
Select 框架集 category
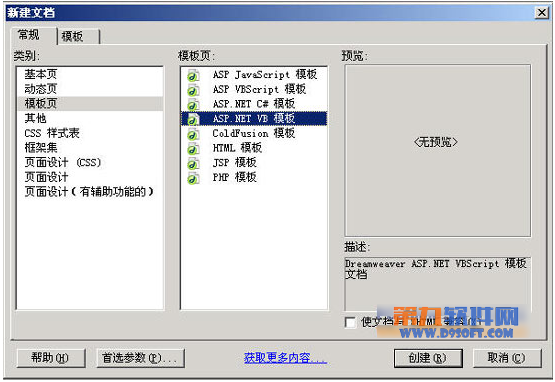(41, 148)
